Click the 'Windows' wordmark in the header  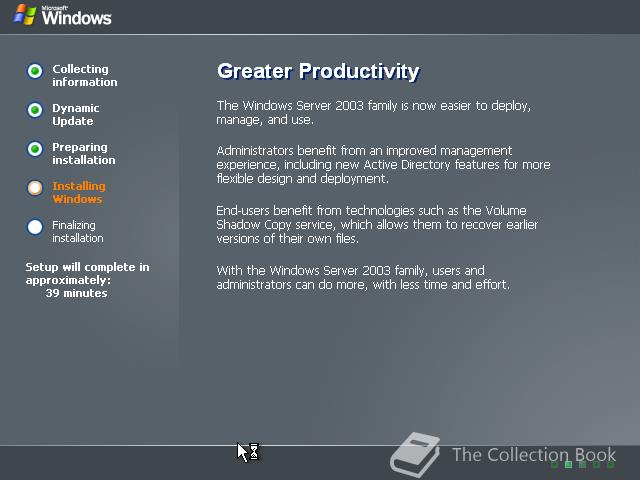coord(76,17)
